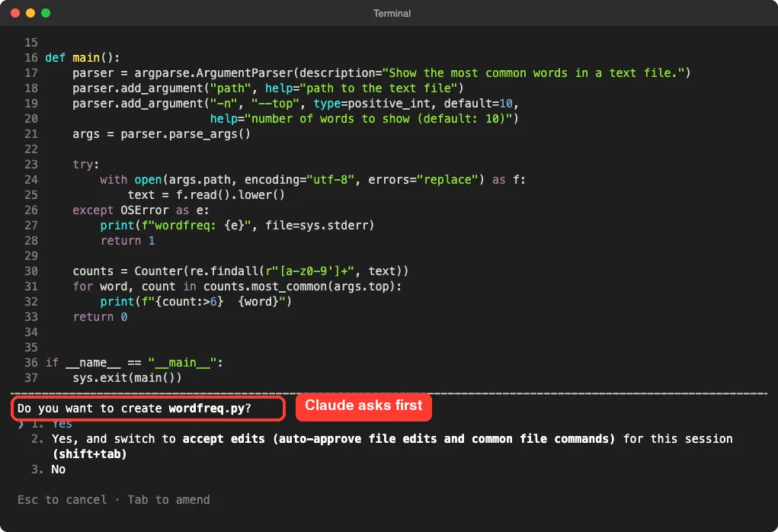The image size is (778, 532).
Task: Click the 'Terminal' window title
Action: point(392,14)
